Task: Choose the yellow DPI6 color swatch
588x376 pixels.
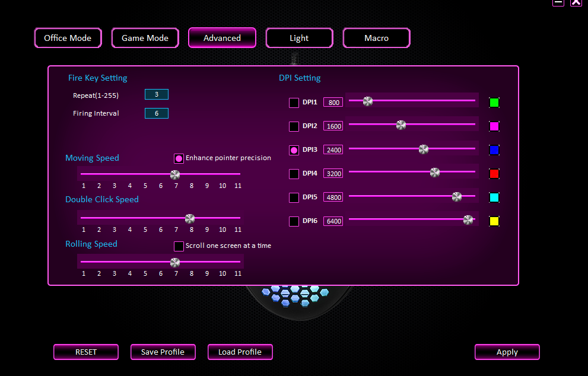Action: click(494, 221)
